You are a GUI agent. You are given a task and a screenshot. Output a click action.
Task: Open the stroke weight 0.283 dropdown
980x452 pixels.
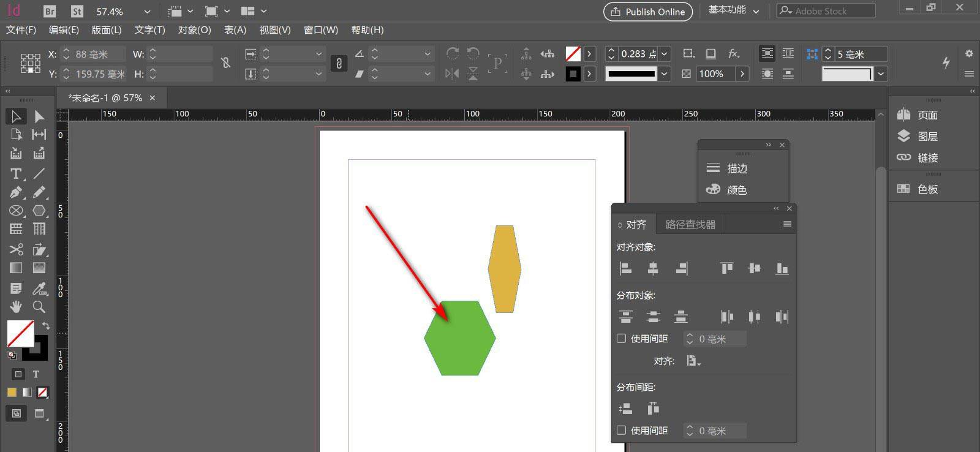tap(665, 54)
